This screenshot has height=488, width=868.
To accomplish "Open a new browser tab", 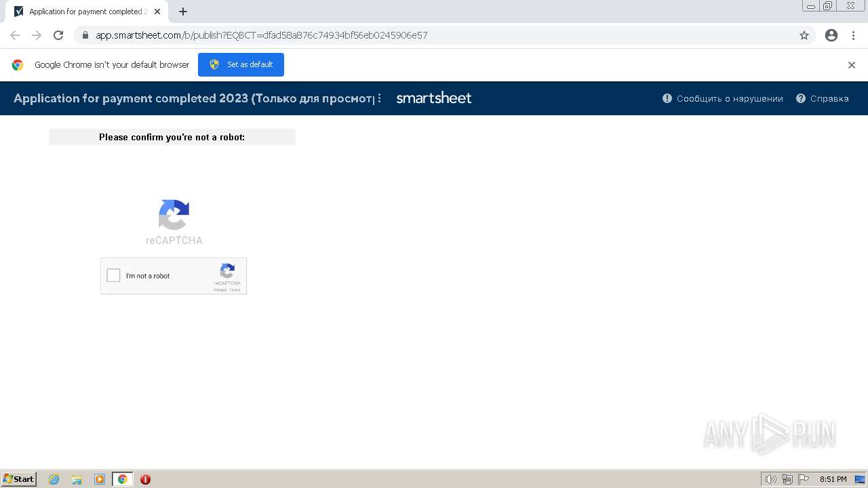I will pos(182,12).
